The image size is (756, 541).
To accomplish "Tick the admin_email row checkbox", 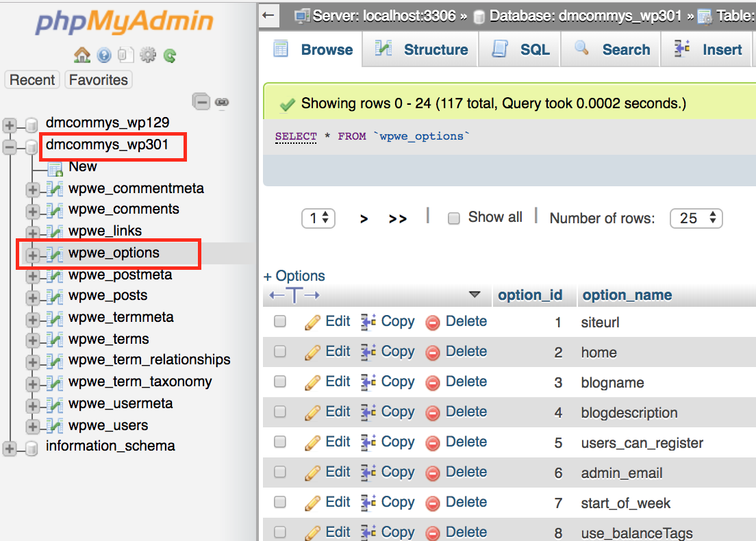I will tap(280, 472).
